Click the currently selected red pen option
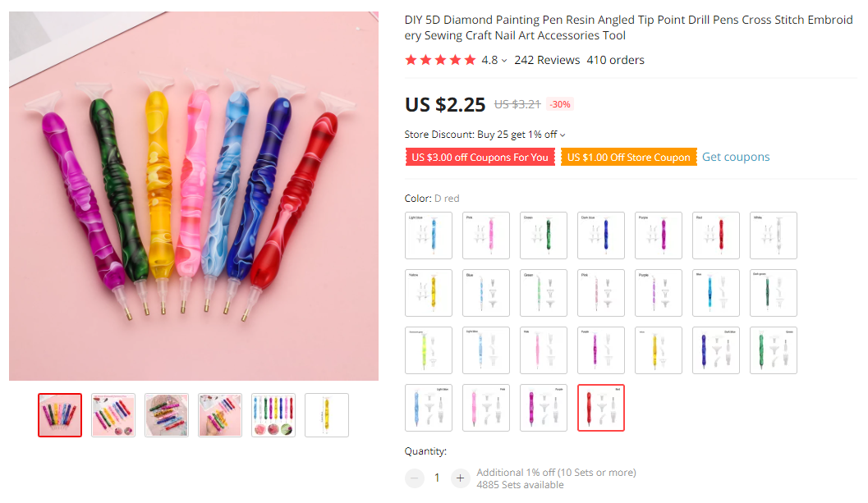This screenshot has height=503, width=868. tap(601, 408)
